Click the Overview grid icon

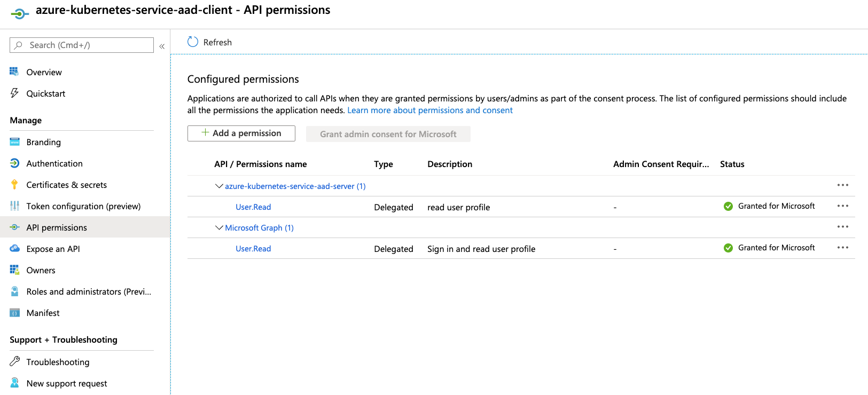(x=14, y=72)
